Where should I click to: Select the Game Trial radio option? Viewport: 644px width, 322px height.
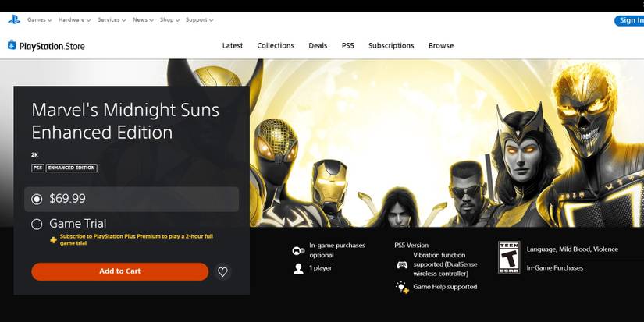37,224
